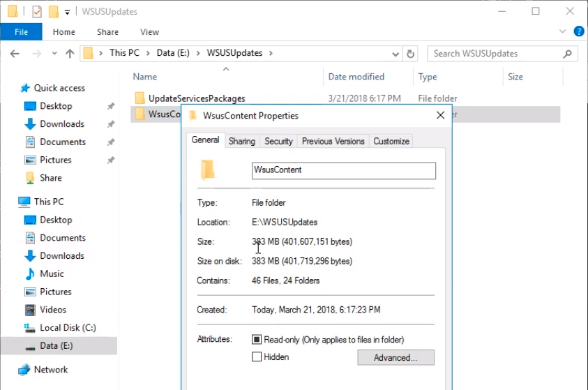Select Quick access in navigation pane

tap(59, 88)
